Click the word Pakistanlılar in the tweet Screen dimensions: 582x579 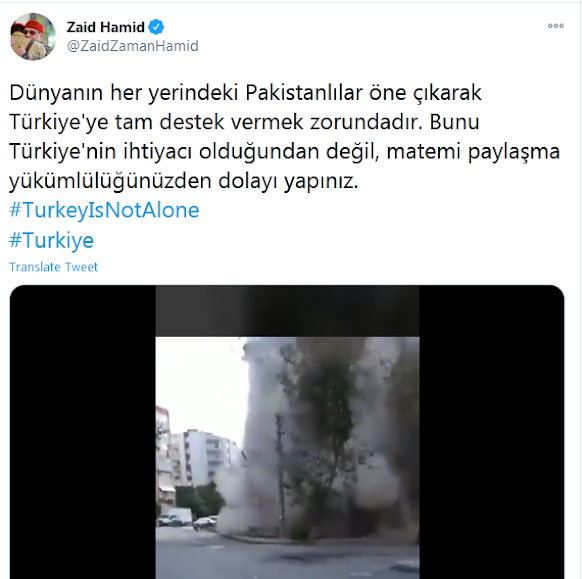pyautogui.click(x=303, y=93)
